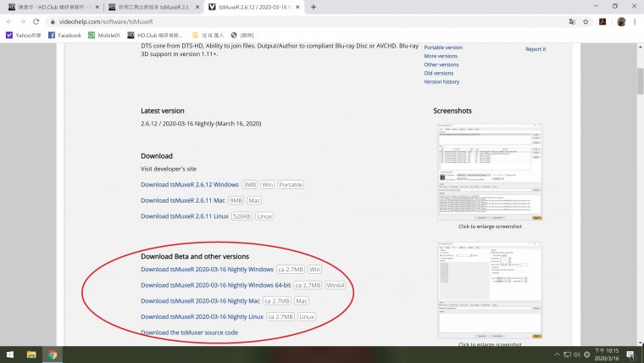
Task: Open the translate page icon
Action: 571,21
